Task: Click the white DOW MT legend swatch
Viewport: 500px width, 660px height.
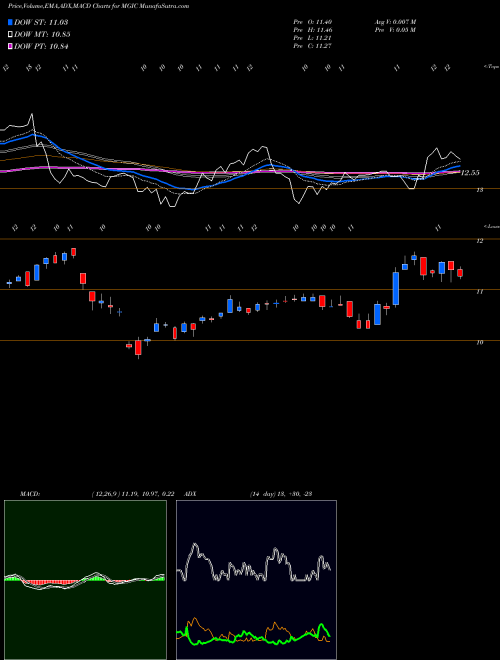Action: point(11,35)
